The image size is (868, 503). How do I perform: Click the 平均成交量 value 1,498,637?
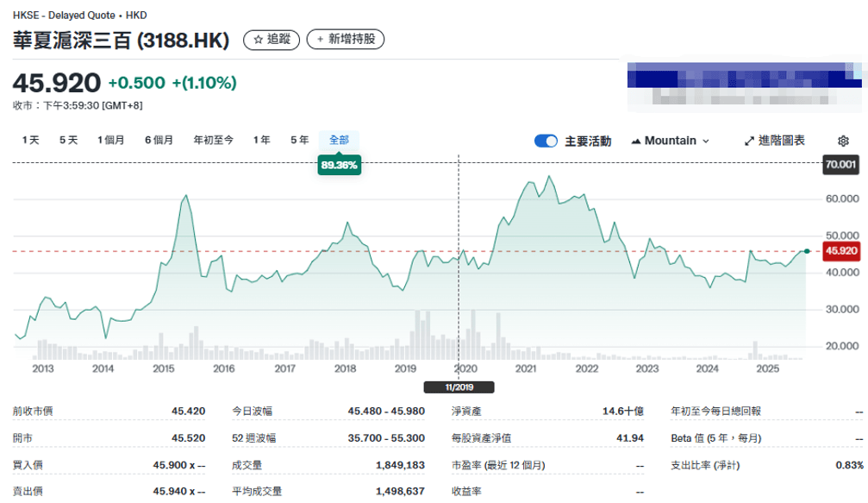(x=400, y=491)
